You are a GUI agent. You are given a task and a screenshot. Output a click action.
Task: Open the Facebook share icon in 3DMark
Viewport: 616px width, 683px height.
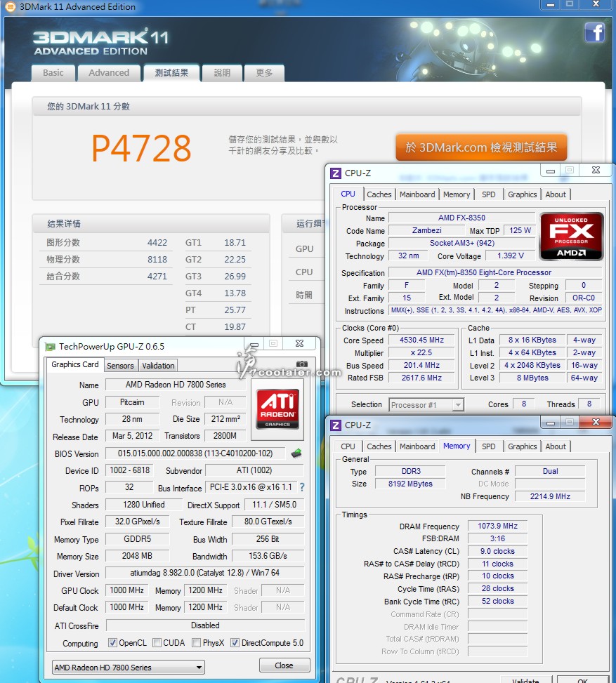click(x=595, y=32)
